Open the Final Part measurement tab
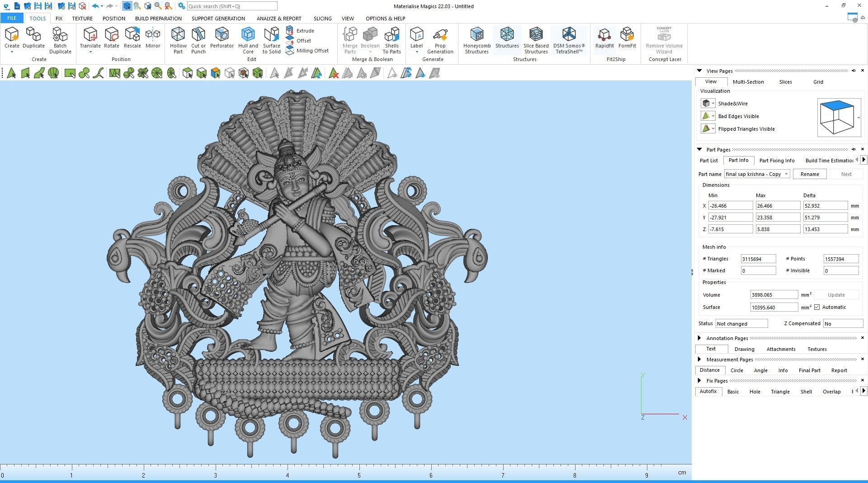Screen dimensions: 868x483 [809, 370]
